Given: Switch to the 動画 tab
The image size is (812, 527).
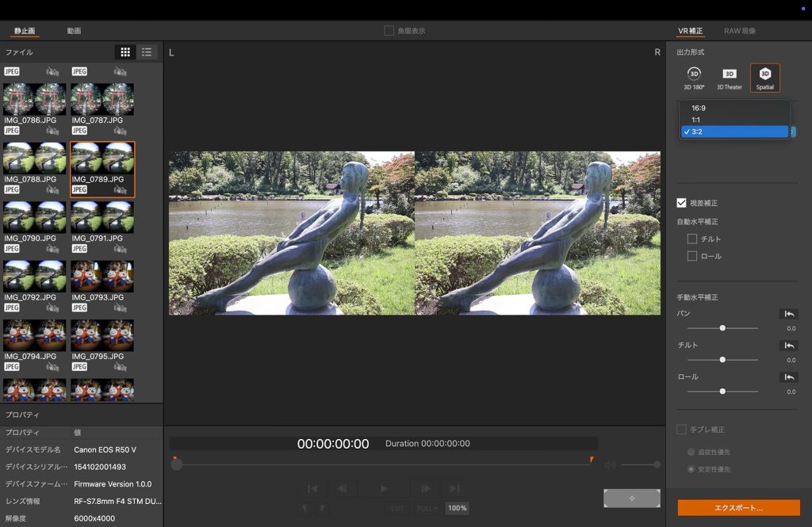Looking at the screenshot, I should click(74, 31).
